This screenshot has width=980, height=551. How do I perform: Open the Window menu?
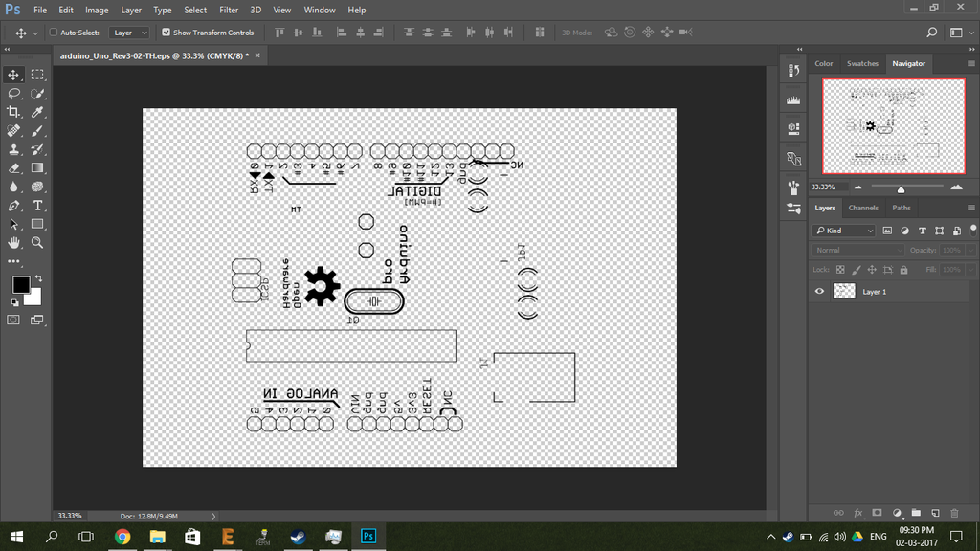(320, 10)
